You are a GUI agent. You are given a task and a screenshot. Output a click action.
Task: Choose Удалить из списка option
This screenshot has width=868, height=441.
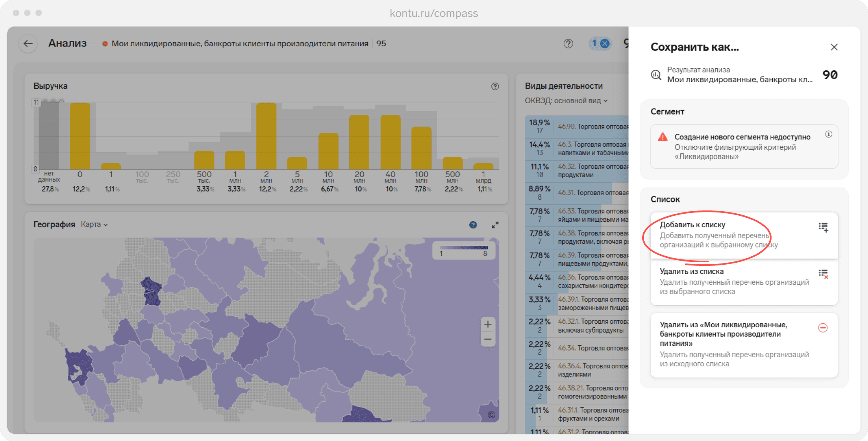point(744,282)
